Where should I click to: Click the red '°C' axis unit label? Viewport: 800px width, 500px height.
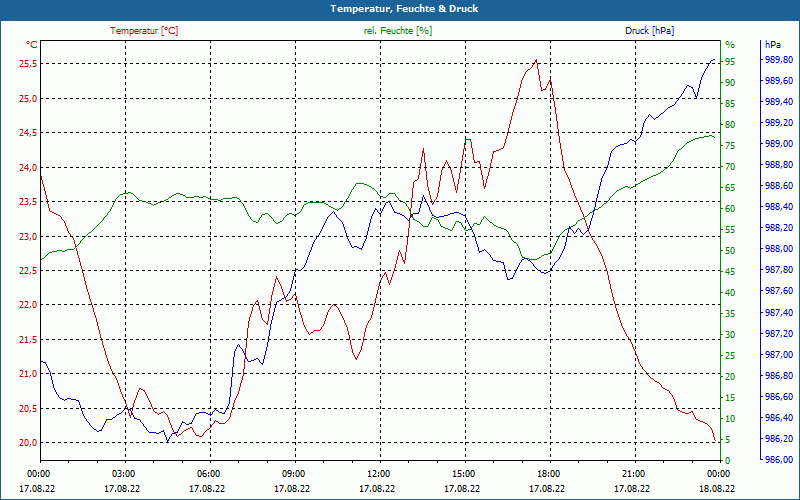[32, 45]
